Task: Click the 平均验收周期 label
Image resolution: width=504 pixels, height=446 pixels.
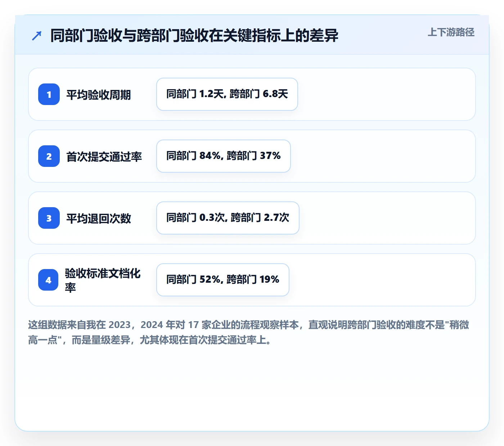Action: (x=99, y=95)
